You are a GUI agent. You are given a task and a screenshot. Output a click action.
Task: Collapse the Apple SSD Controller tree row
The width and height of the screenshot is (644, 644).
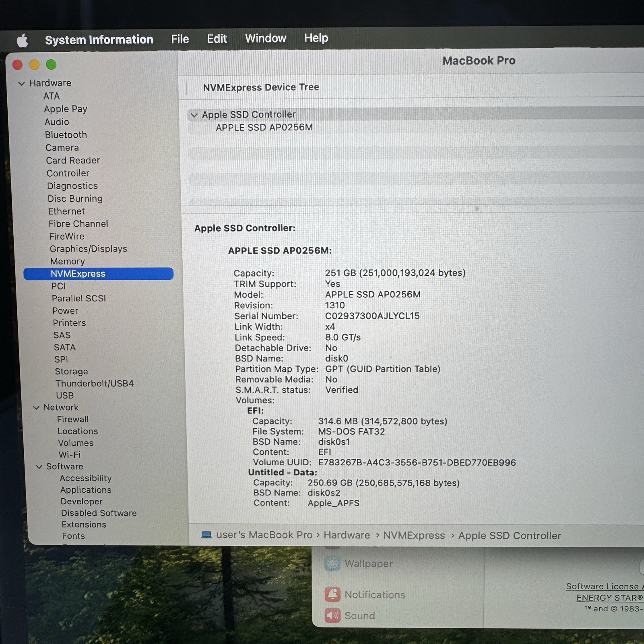194,115
